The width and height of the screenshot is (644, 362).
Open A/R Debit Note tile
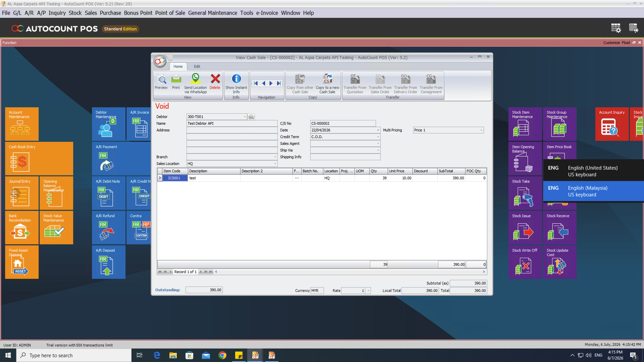[109, 193]
